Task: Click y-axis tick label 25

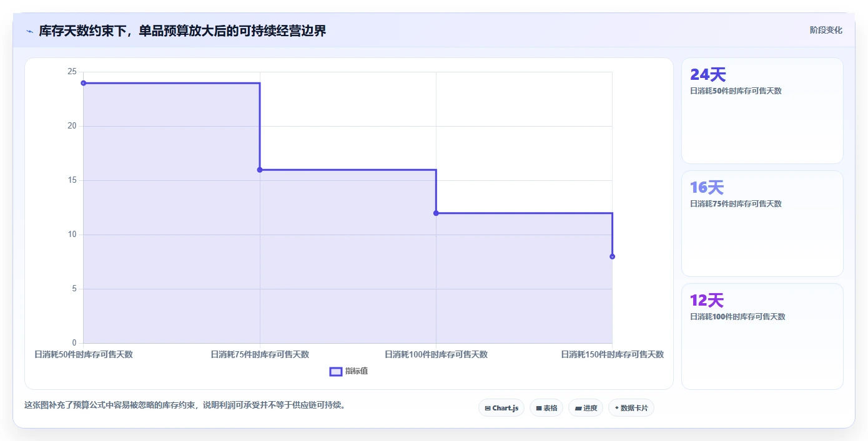Action: pyautogui.click(x=72, y=72)
